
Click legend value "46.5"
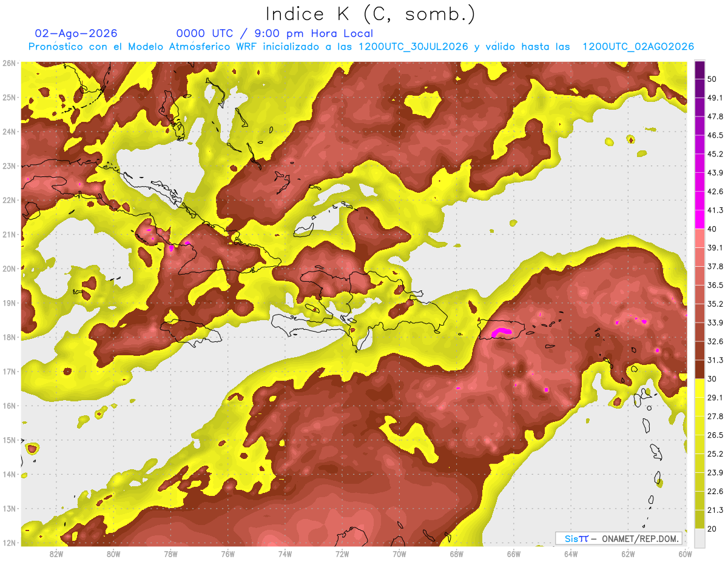(x=715, y=135)
